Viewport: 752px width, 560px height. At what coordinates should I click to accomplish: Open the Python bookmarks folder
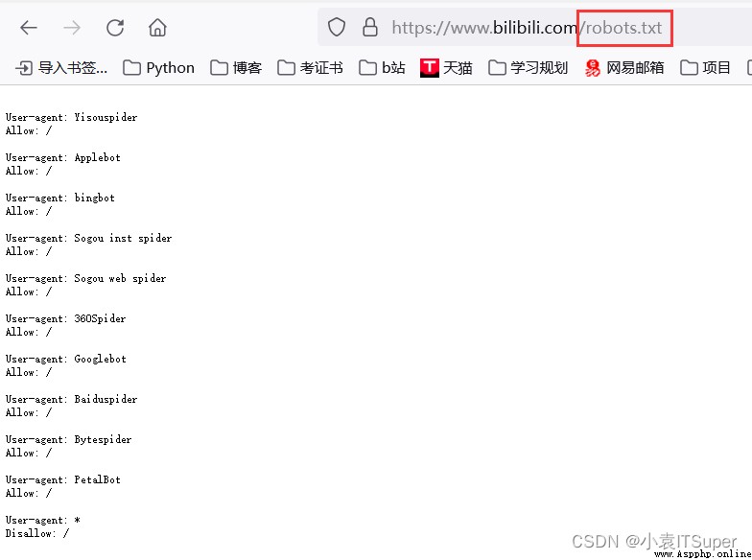point(159,68)
